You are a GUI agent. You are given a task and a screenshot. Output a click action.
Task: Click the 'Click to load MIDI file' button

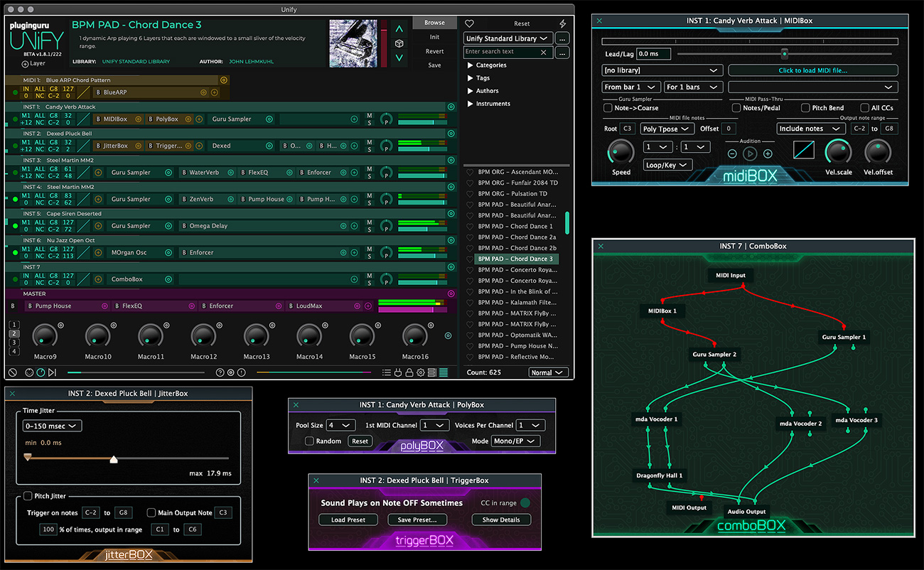(x=813, y=70)
